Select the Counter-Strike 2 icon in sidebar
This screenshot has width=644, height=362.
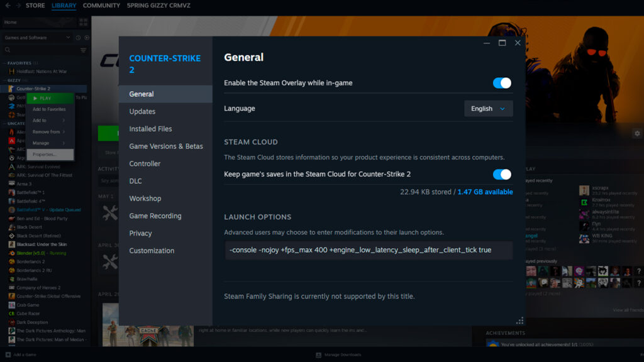[11, 89]
